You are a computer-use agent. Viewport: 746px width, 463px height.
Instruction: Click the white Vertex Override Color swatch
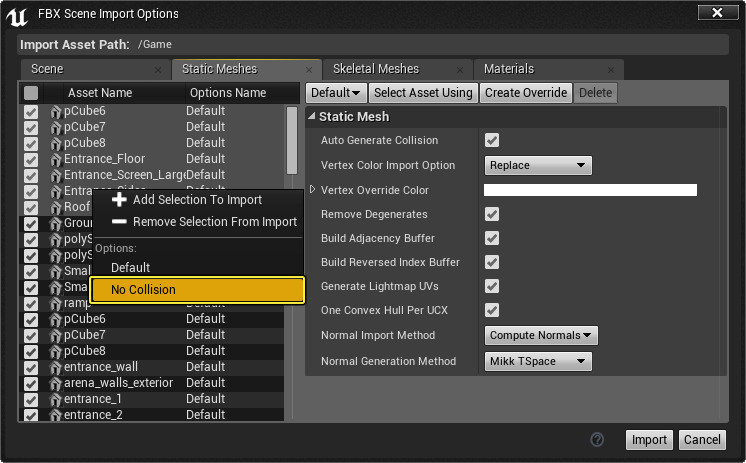tap(590, 190)
